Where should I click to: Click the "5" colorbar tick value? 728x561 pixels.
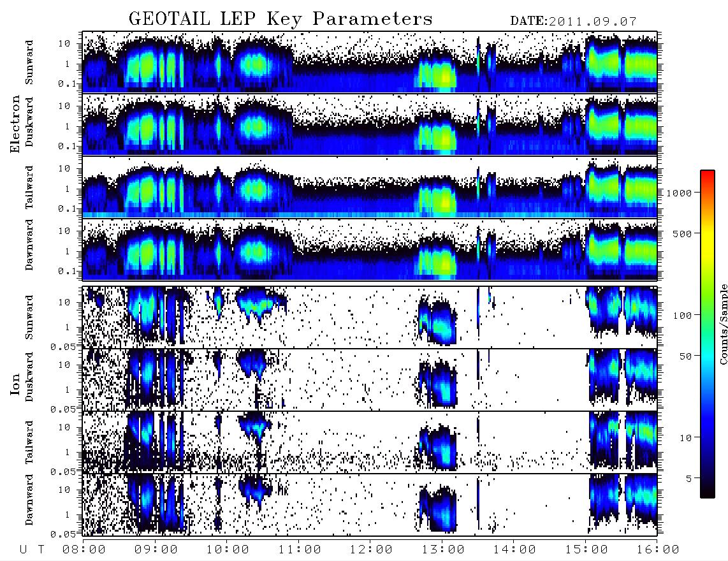[x=690, y=479]
